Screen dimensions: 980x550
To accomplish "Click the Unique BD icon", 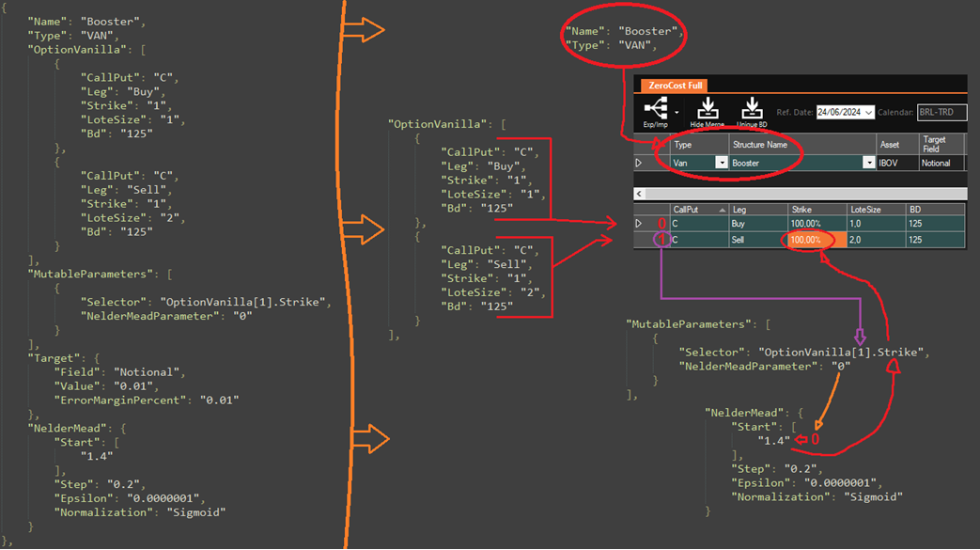I will click(x=751, y=109).
